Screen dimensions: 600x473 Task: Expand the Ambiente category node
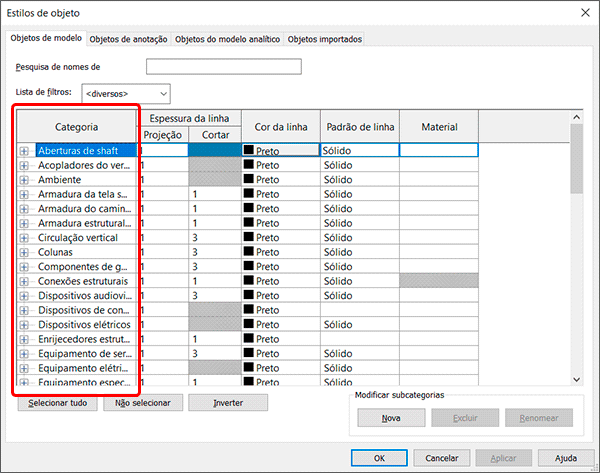[24, 180]
